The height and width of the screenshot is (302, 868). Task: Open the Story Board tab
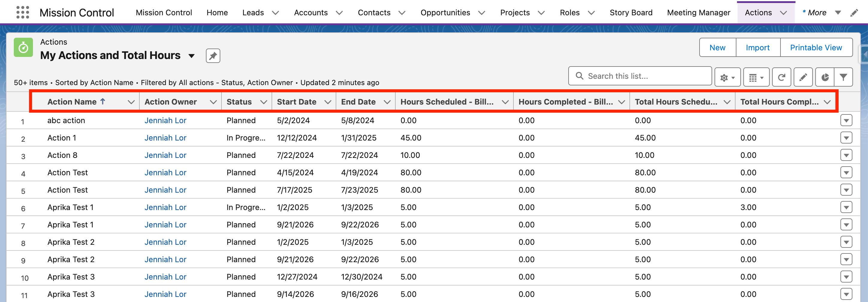coord(631,13)
